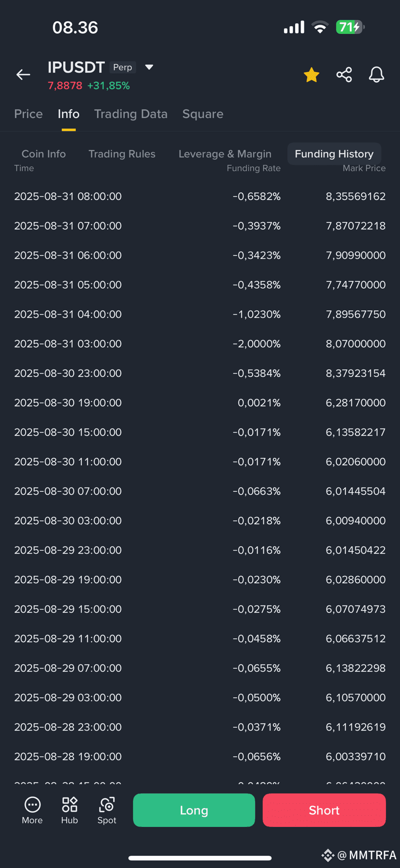Toggle the yellow favorite star

tap(312, 74)
